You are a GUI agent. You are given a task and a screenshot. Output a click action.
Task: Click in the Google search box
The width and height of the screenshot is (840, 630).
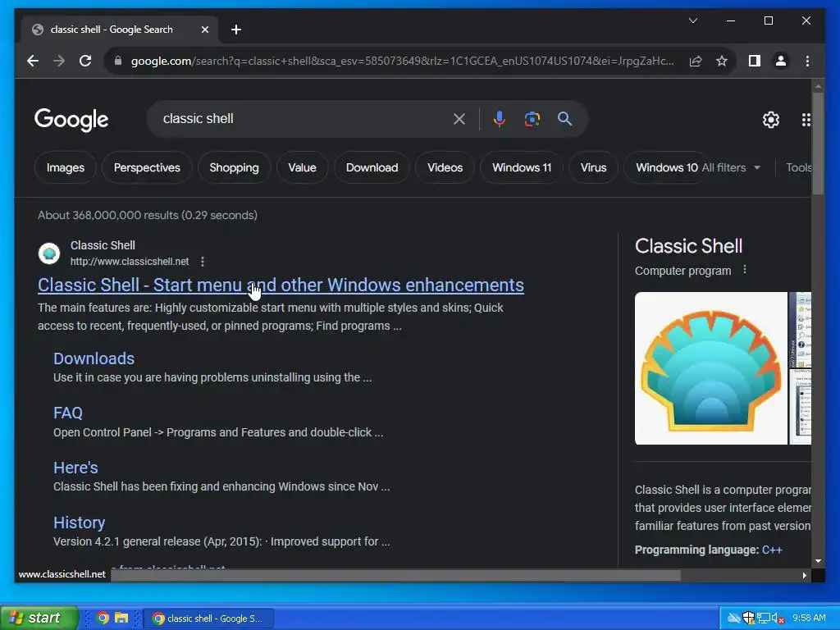[x=305, y=119]
